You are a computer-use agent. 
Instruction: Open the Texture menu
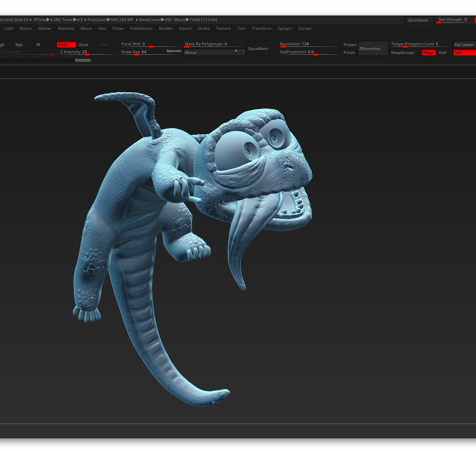[x=223, y=29]
